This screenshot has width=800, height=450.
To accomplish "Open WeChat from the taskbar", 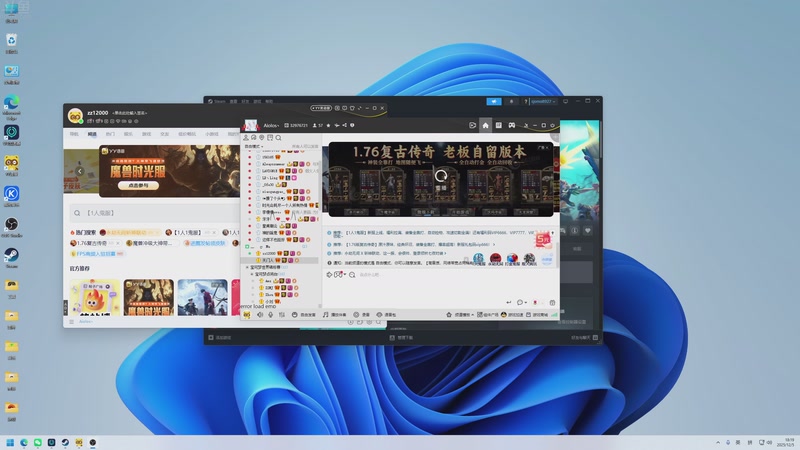I will click(x=38, y=442).
